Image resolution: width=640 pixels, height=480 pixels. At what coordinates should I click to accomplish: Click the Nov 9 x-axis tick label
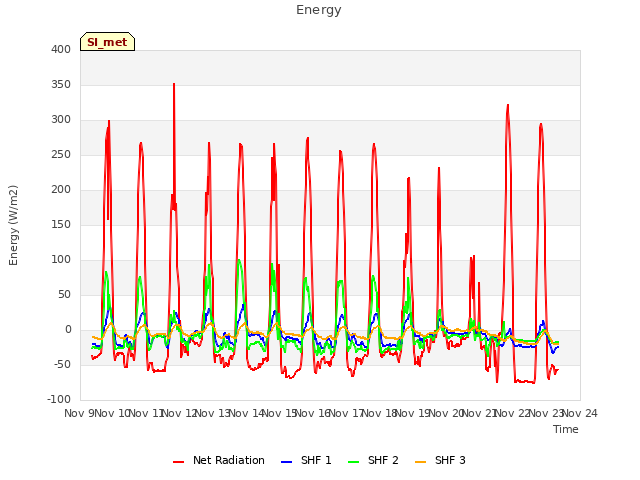coord(79,414)
